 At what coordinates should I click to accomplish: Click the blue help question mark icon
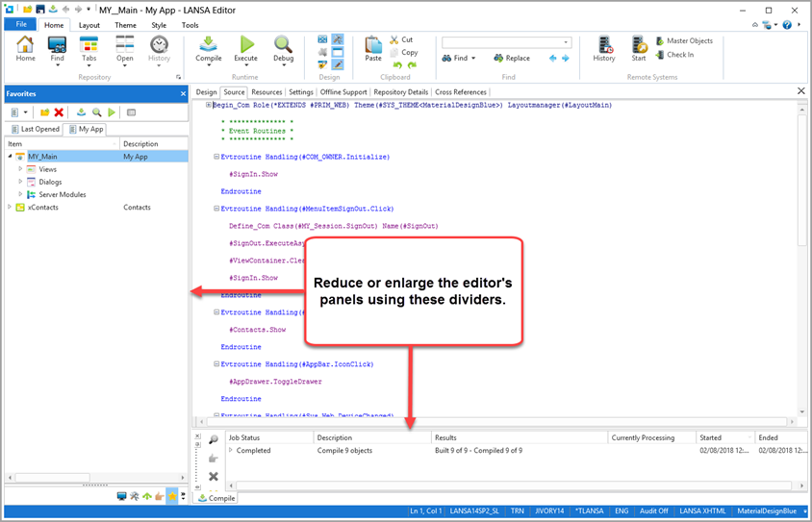[787, 25]
